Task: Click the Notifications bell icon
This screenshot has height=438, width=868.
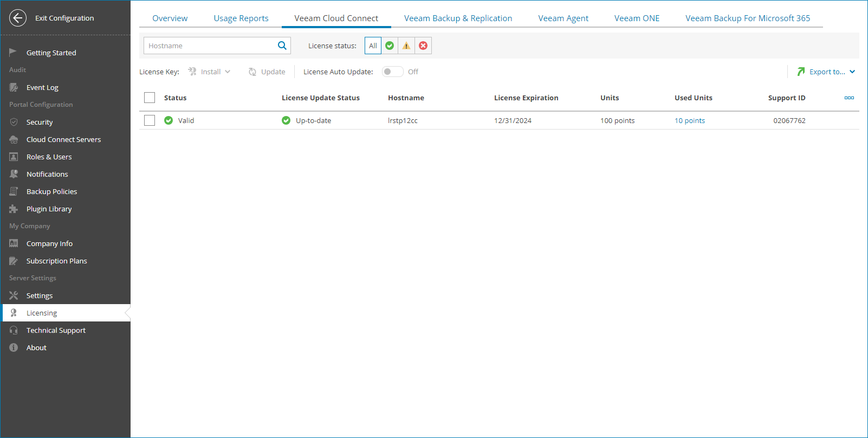Action: click(x=14, y=174)
